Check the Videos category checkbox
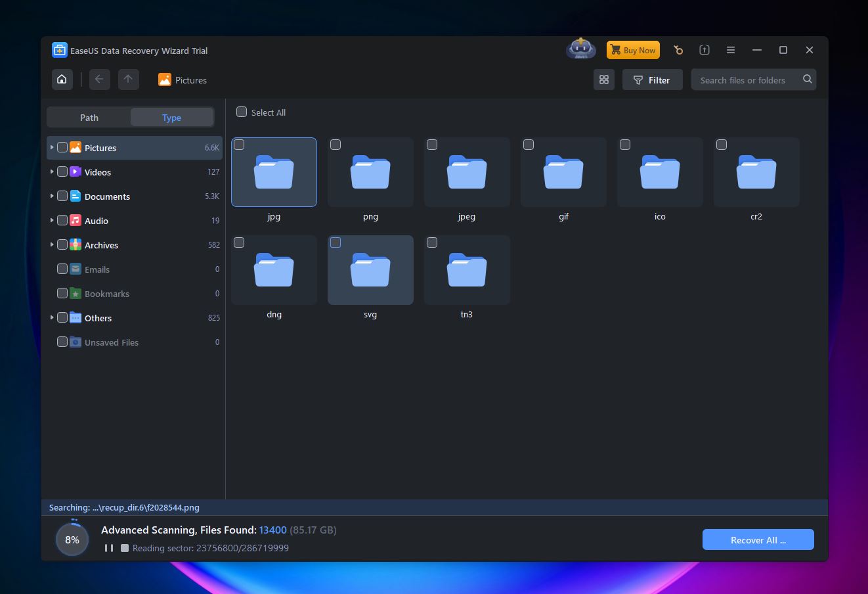The height and width of the screenshot is (594, 868). (x=62, y=171)
